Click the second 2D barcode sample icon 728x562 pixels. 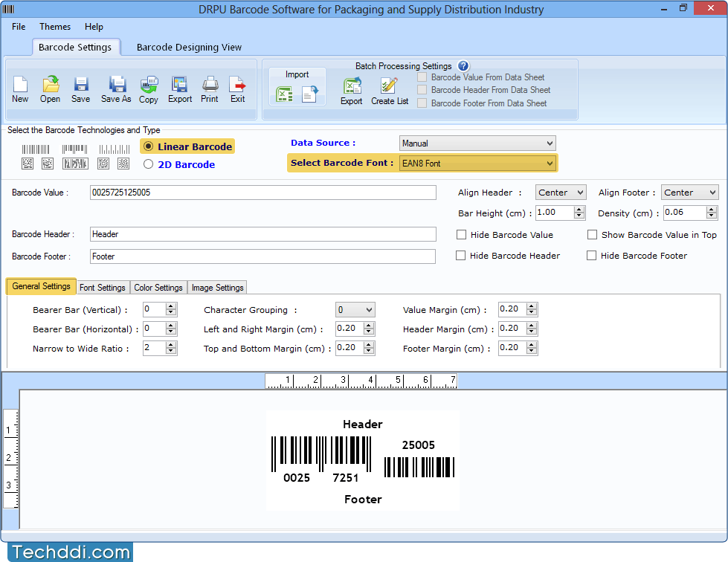click(x=48, y=164)
